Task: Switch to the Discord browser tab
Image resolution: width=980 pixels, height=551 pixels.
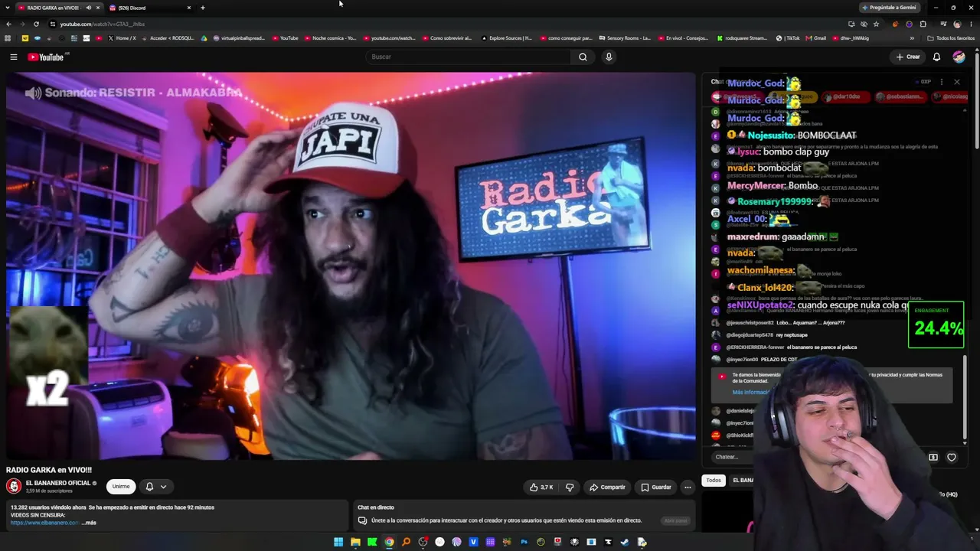Action: pos(150,8)
